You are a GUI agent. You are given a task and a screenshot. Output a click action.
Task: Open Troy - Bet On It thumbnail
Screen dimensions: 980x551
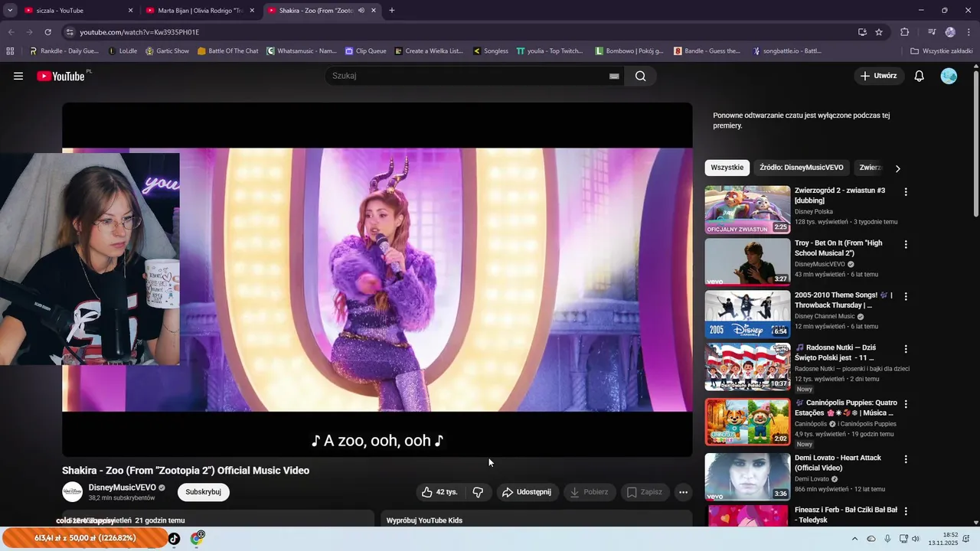pos(747,262)
